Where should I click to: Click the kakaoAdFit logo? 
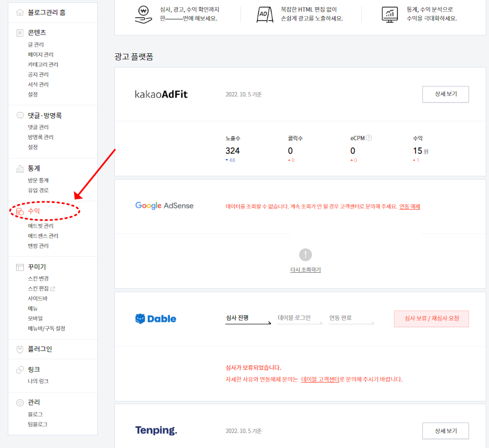pyautogui.click(x=161, y=94)
